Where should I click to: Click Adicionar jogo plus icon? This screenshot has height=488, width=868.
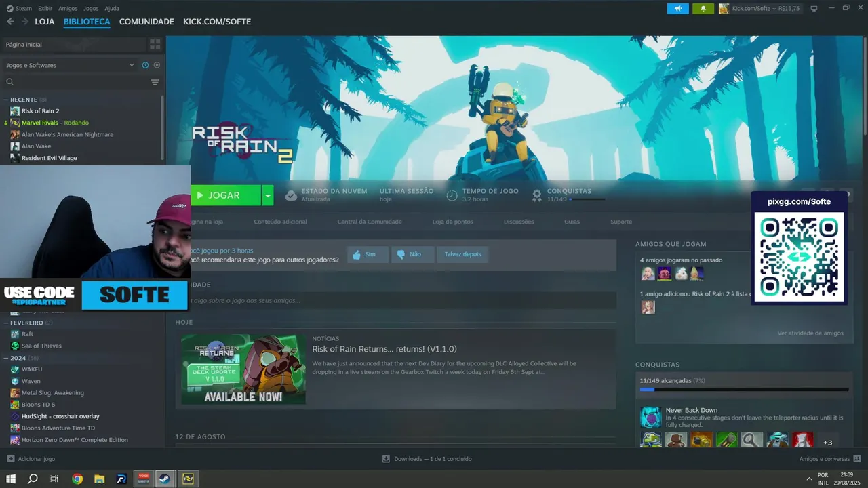tap(11, 459)
